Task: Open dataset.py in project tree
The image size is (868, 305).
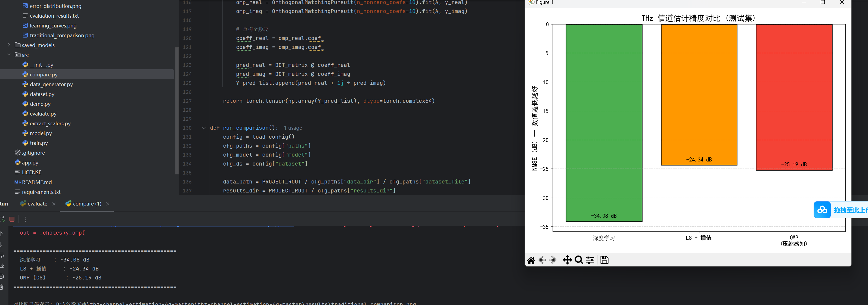Action: click(42, 94)
